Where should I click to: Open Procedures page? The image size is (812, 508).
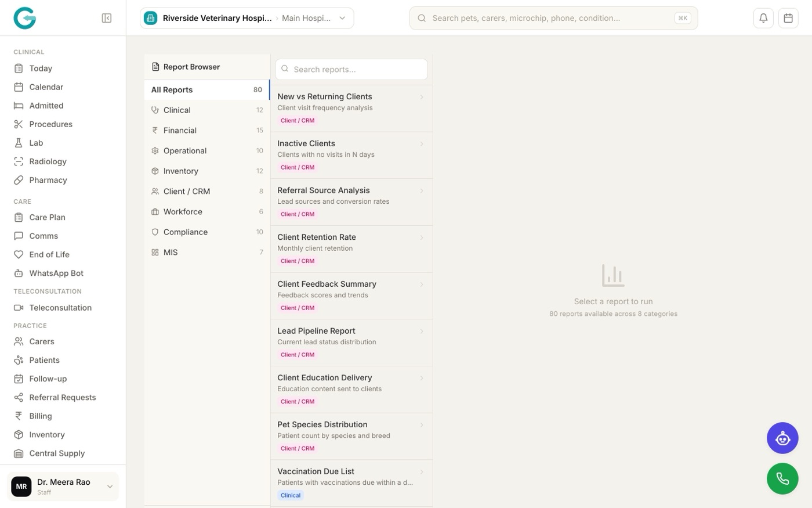point(63,124)
